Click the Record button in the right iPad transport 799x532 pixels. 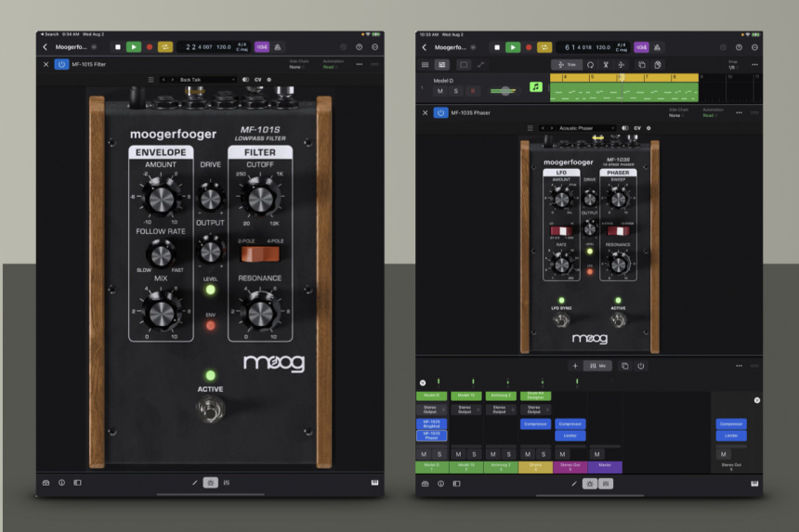pyautogui.click(x=529, y=47)
